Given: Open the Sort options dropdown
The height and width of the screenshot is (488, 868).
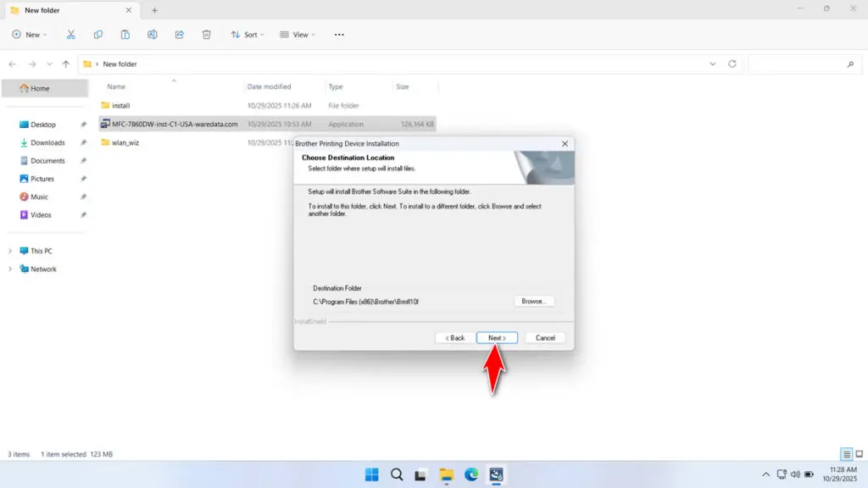Looking at the screenshot, I should [x=248, y=34].
